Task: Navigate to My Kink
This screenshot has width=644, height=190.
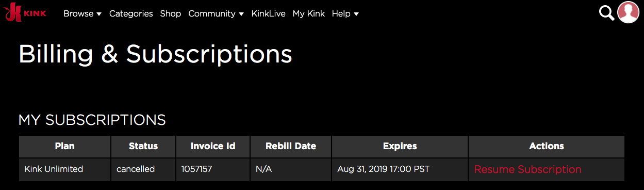Action: pyautogui.click(x=309, y=14)
